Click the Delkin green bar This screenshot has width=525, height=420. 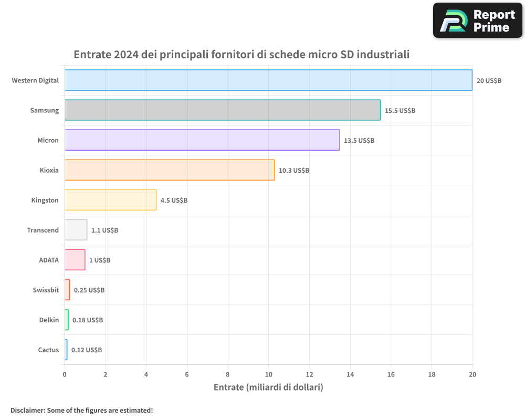pos(66,320)
